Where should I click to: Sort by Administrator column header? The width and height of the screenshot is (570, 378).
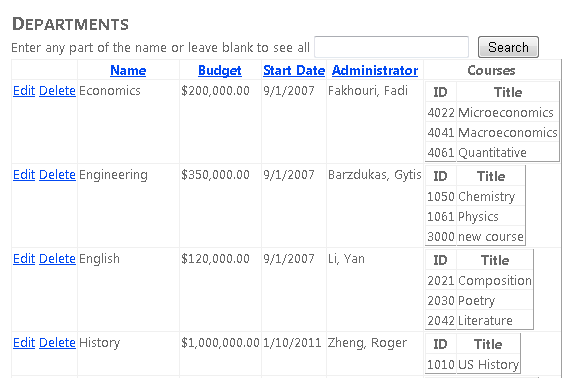[375, 70]
